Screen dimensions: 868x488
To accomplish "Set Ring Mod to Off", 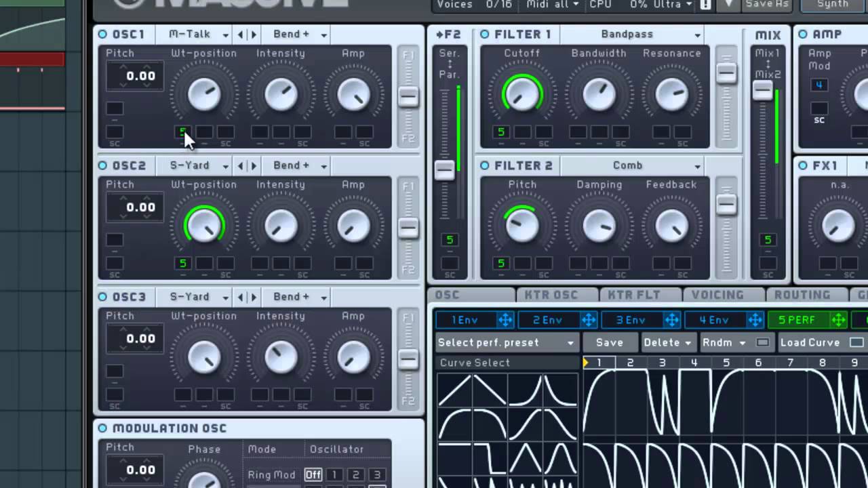I will [x=313, y=474].
